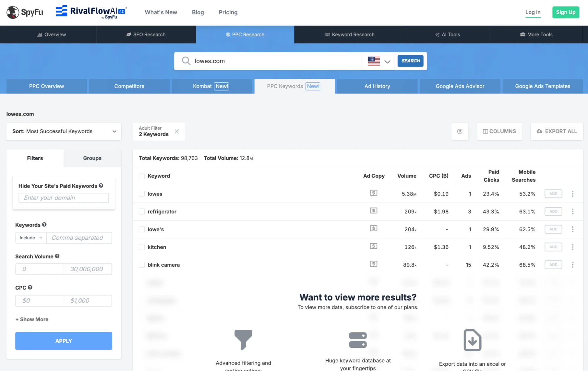View ad copy for refrigerator keyword
The image size is (588, 371).
[374, 210]
